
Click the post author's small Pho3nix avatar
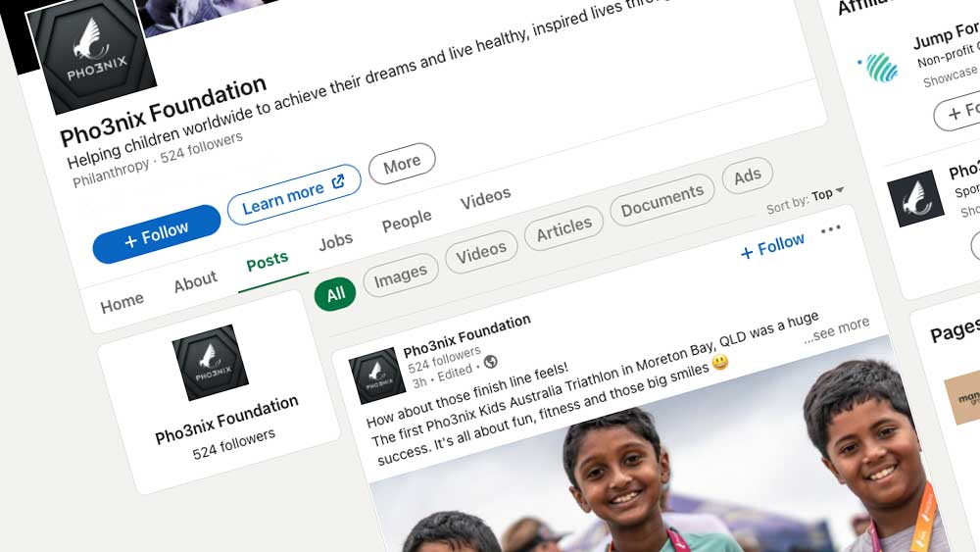pos(377,376)
